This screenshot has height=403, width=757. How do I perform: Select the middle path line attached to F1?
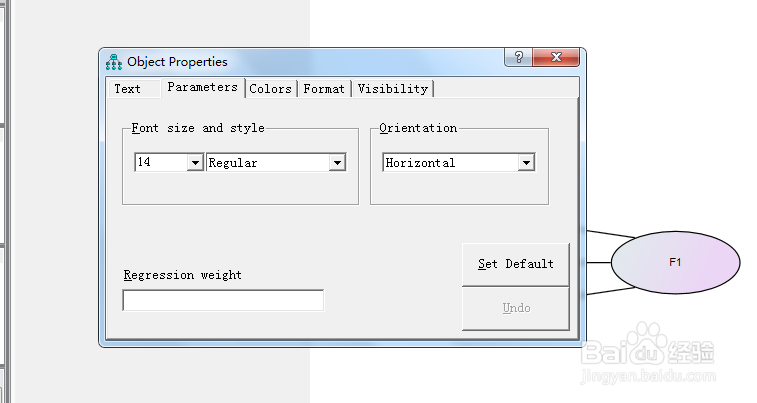pos(599,263)
